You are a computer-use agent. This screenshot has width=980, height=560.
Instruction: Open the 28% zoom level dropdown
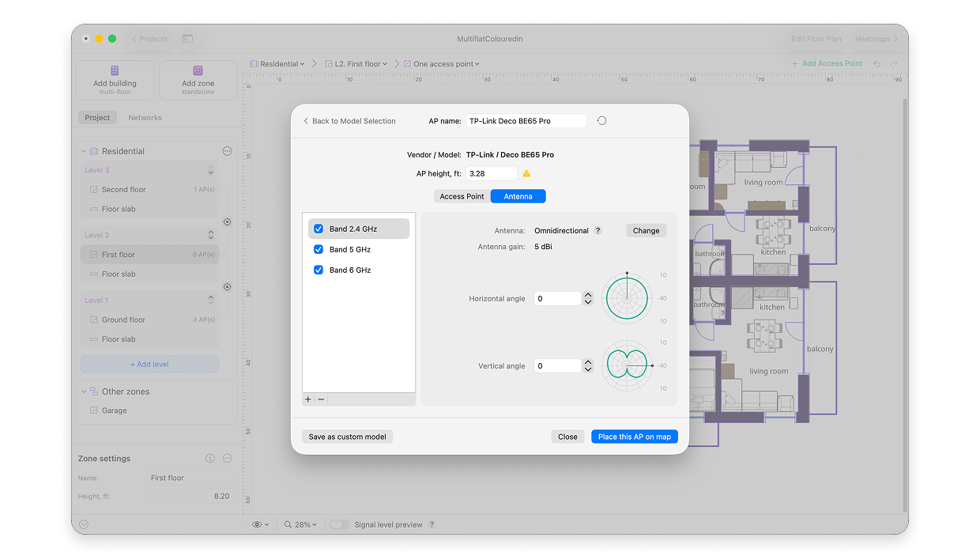point(301,524)
